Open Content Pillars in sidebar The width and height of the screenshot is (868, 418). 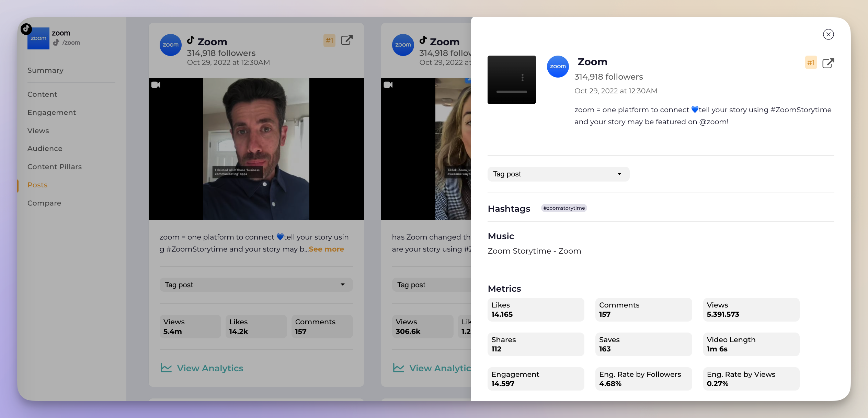click(55, 167)
